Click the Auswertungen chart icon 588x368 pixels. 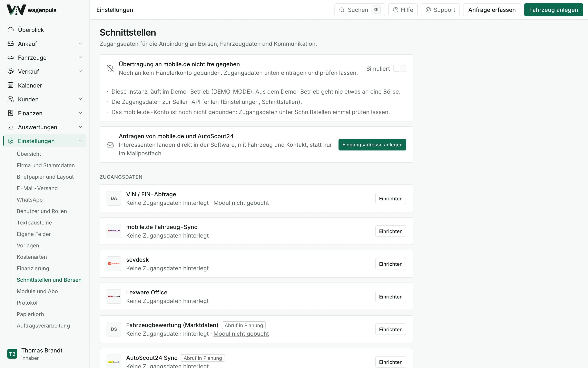coord(11,127)
